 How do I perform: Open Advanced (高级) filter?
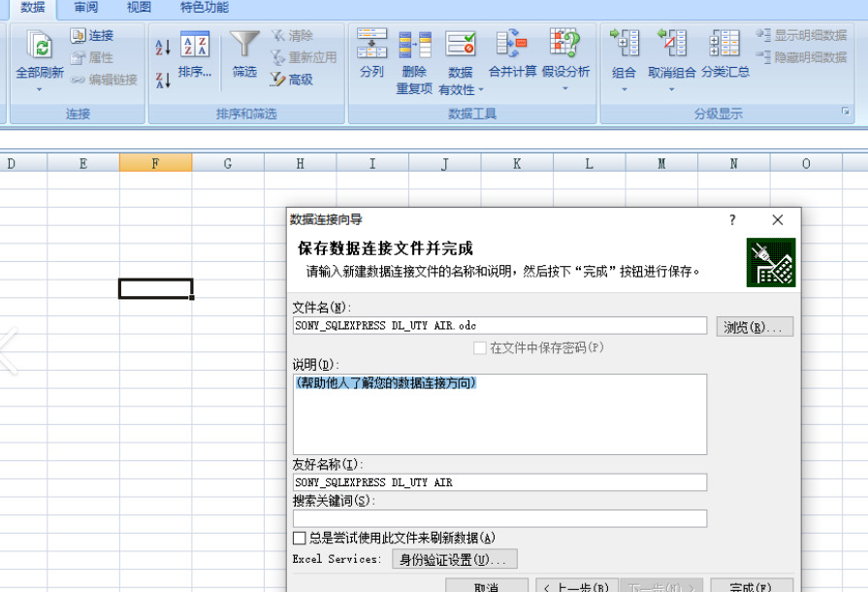pyautogui.click(x=292, y=80)
